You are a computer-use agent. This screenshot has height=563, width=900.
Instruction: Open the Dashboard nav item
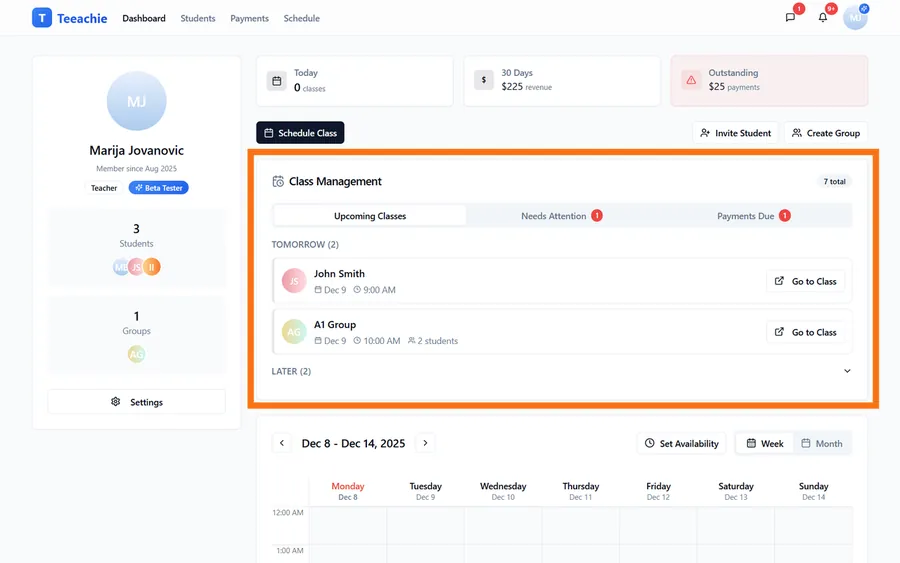click(144, 18)
